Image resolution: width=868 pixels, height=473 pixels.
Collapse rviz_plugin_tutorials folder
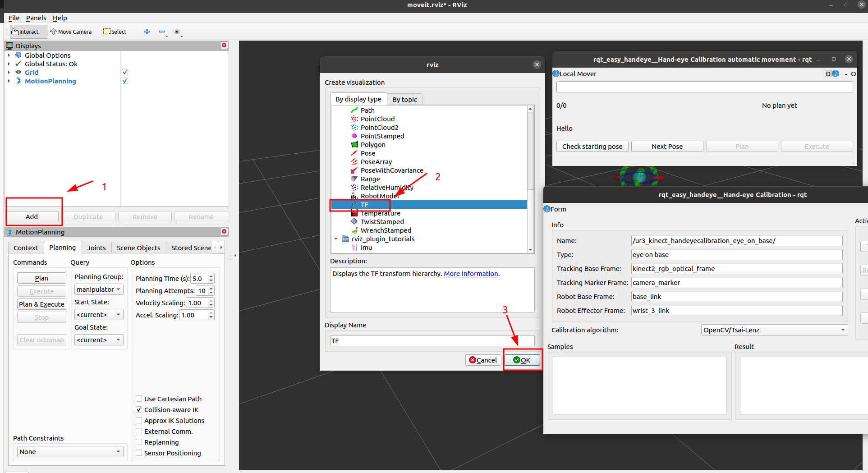click(x=336, y=239)
